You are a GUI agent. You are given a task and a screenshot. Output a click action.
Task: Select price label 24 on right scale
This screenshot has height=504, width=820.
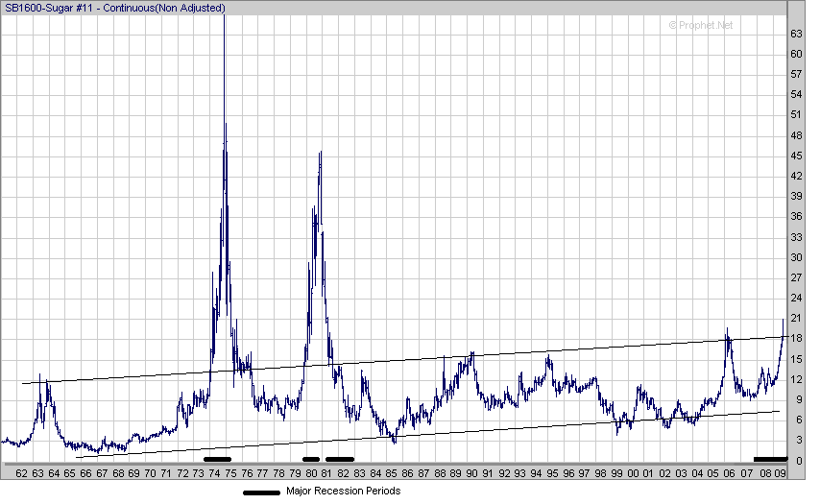tap(796, 298)
